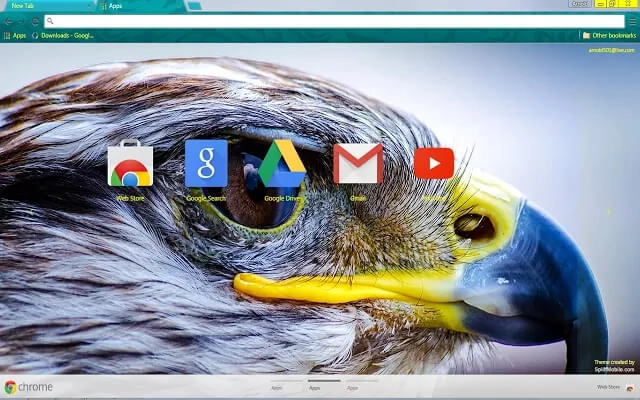This screenshot has height=400, width=640.
Task: Open the Chrome hamburger menu
Action: coord(632,21)
